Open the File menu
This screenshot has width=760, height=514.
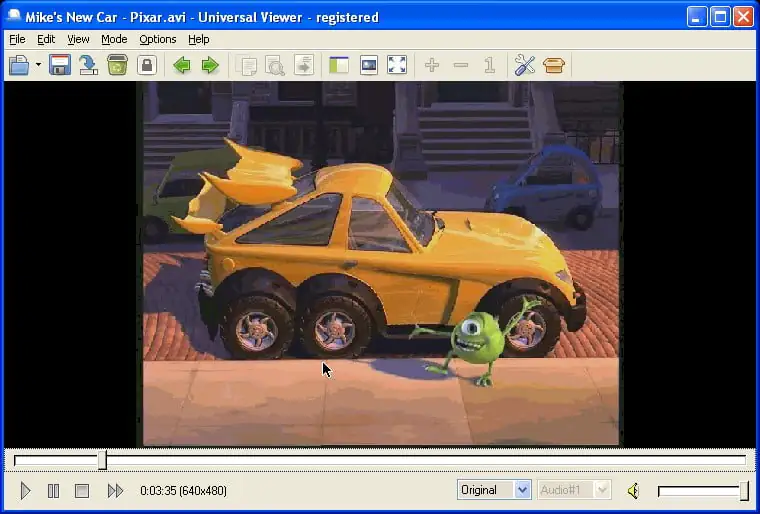click(x=17, y=39)
